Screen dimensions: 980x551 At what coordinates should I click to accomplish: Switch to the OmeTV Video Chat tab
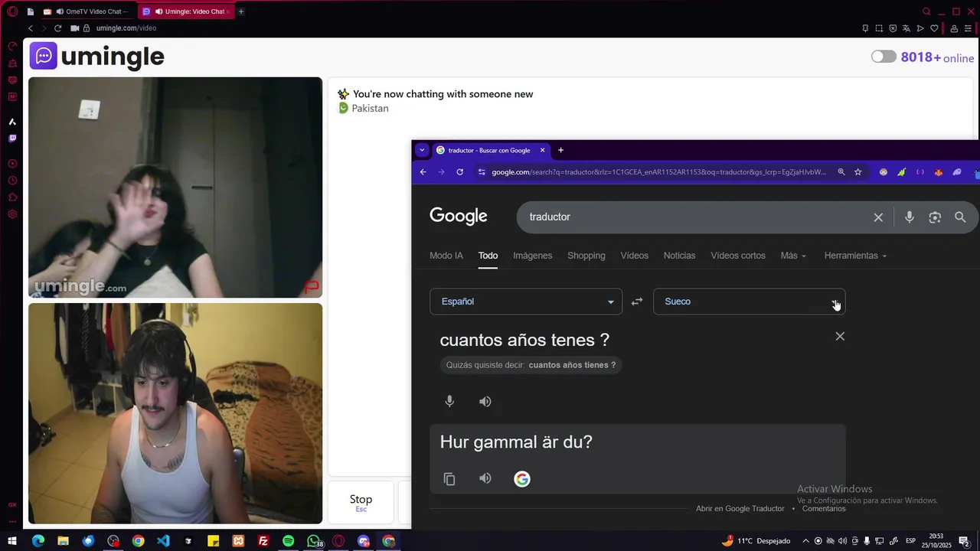pos(86,11)
